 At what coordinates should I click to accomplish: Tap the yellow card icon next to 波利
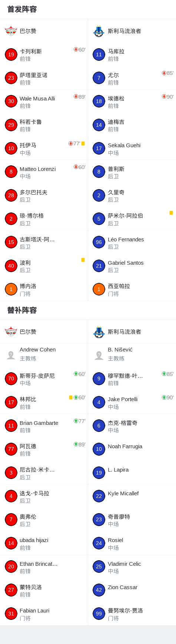(x=83, y=260)
